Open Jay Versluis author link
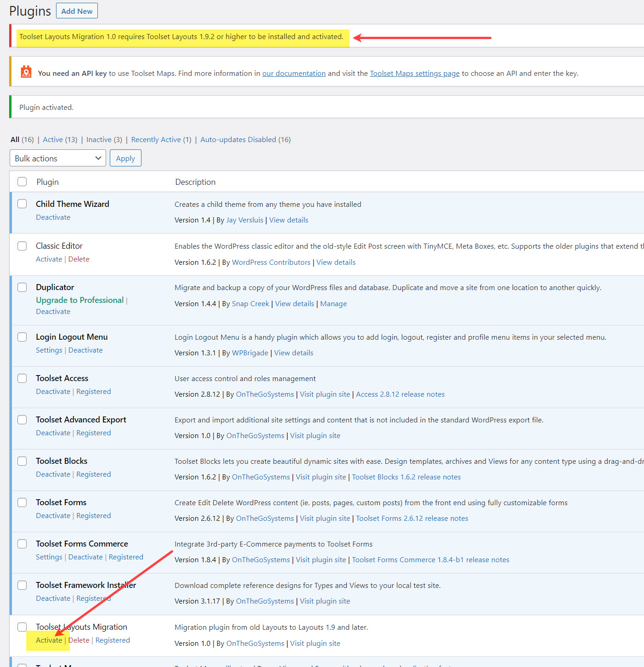The width and height of the screenshot is (644, 667). tap(245, 220)
